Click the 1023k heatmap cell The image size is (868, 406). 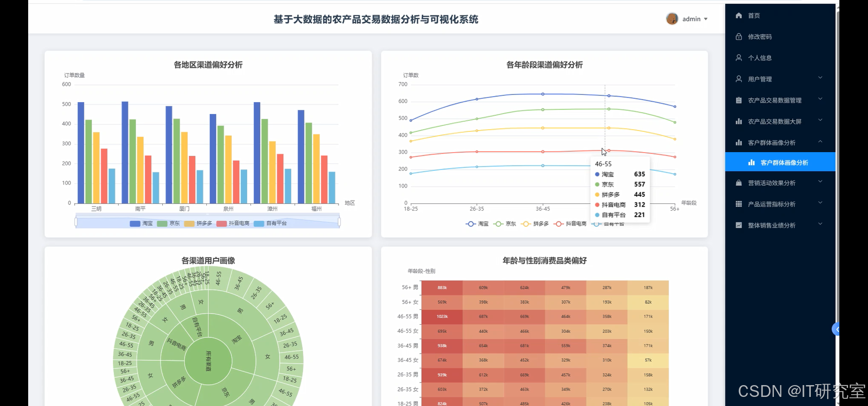[442, 317]
